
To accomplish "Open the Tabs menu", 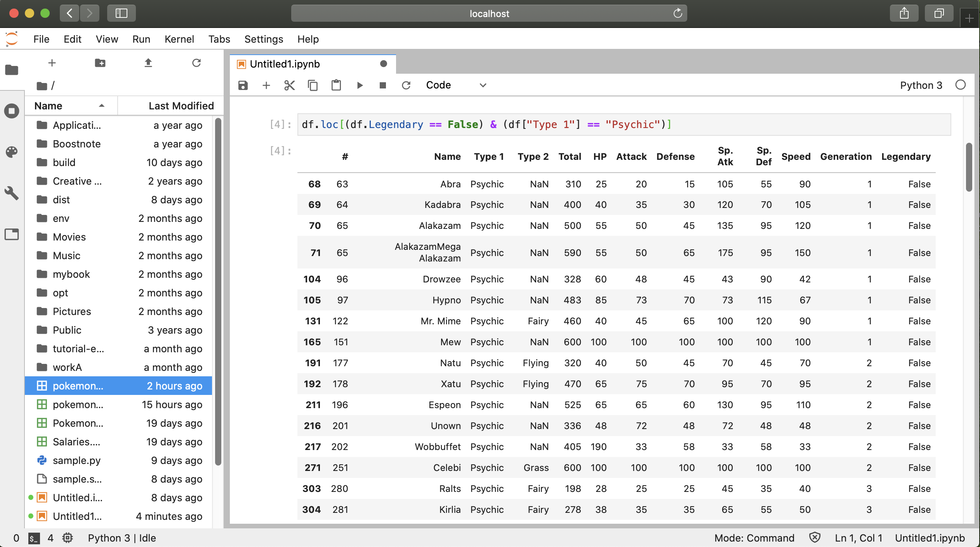I will coord(219,39).
